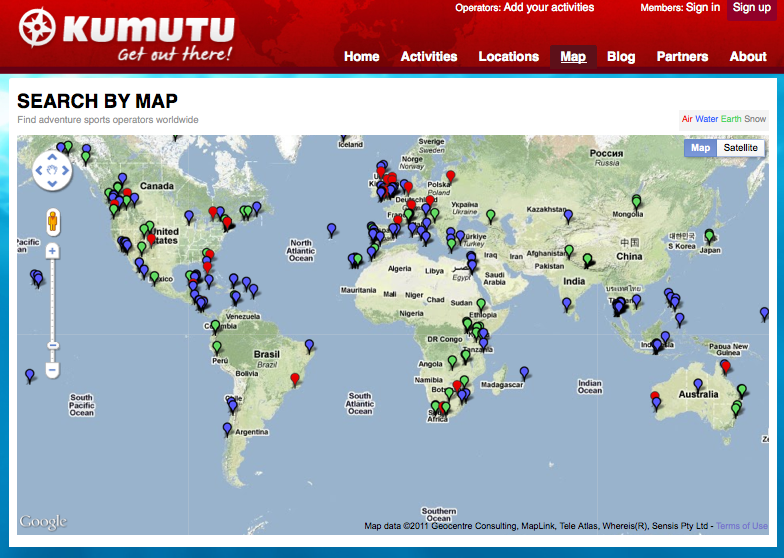Click the green marker in Ethiopia
The image size is (784, 558).
(x=481, y=304)
